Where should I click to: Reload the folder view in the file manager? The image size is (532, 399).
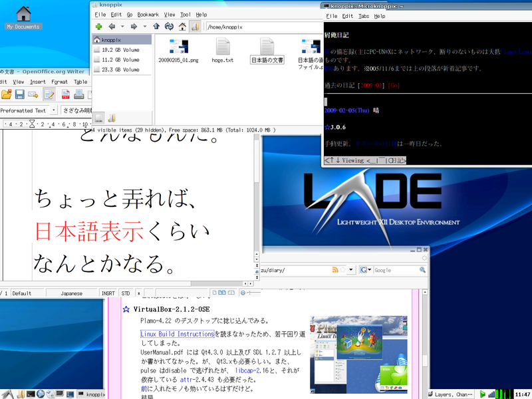(169, 27)
